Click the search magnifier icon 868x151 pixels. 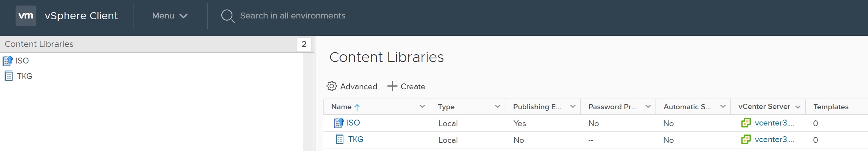[x=227, y=16]
